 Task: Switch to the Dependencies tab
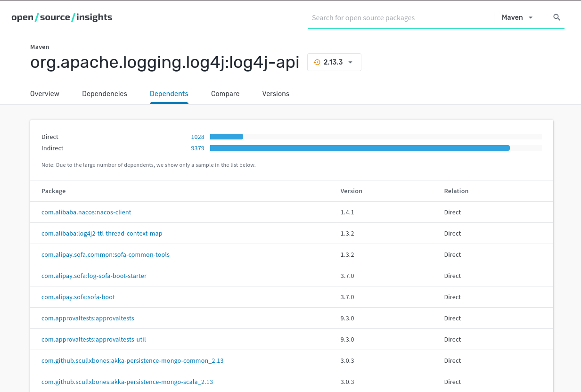(105, 94)
